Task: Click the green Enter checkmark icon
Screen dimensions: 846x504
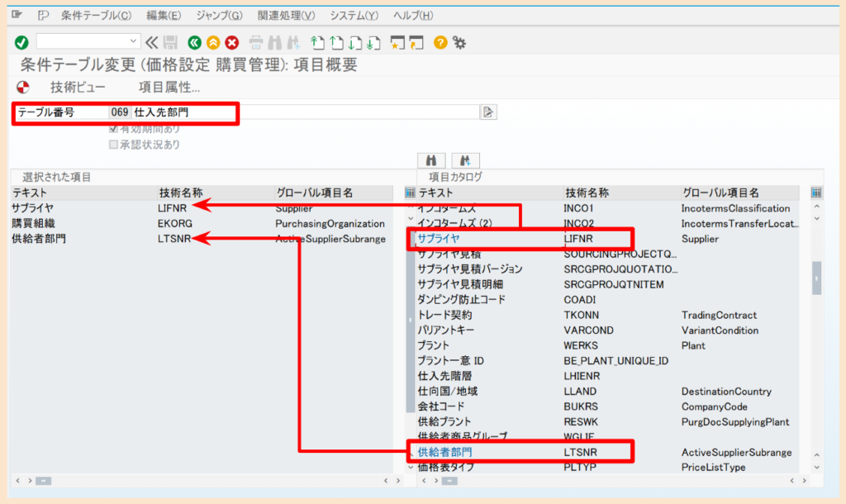Action: pyautogui.click(x=21, y=42)
